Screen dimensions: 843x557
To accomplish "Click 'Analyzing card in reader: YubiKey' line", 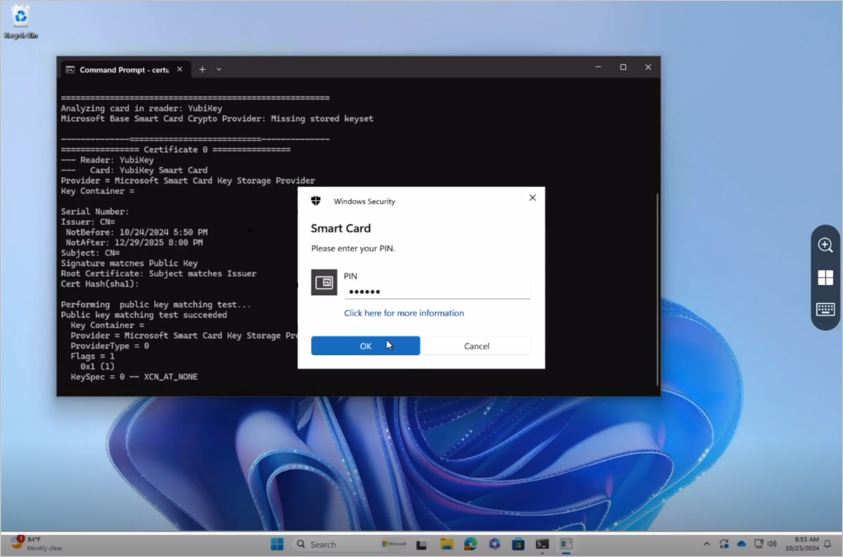I will [141, 108].
